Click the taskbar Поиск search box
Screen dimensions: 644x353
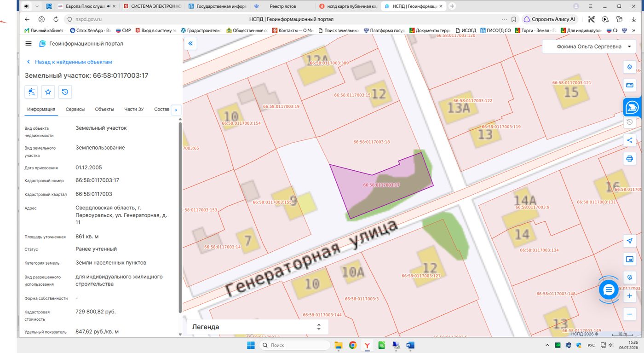pos(294,345)
